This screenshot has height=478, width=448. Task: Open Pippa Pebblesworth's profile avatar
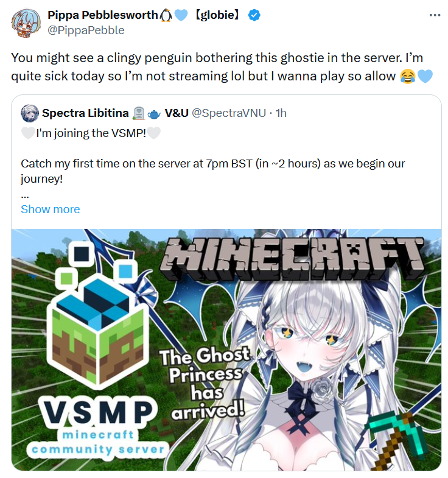(x=26, y=23)
